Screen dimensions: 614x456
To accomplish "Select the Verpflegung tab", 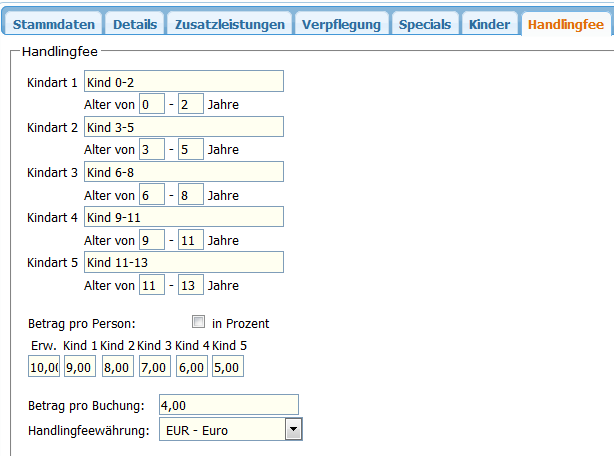I will [x=340, y=24].
